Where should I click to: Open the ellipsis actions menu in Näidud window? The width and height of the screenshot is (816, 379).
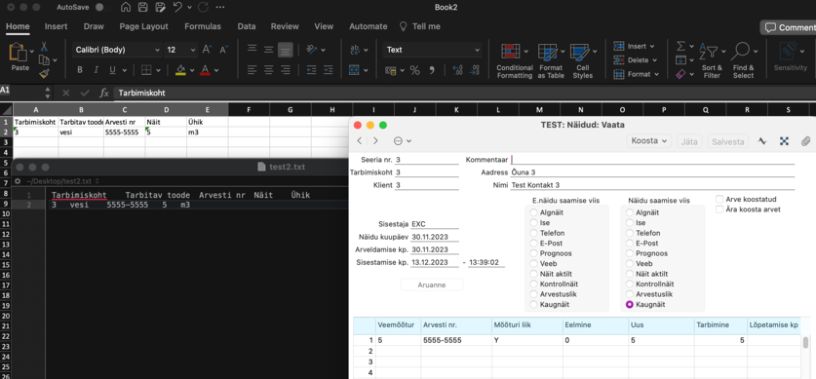coord(403,141)
